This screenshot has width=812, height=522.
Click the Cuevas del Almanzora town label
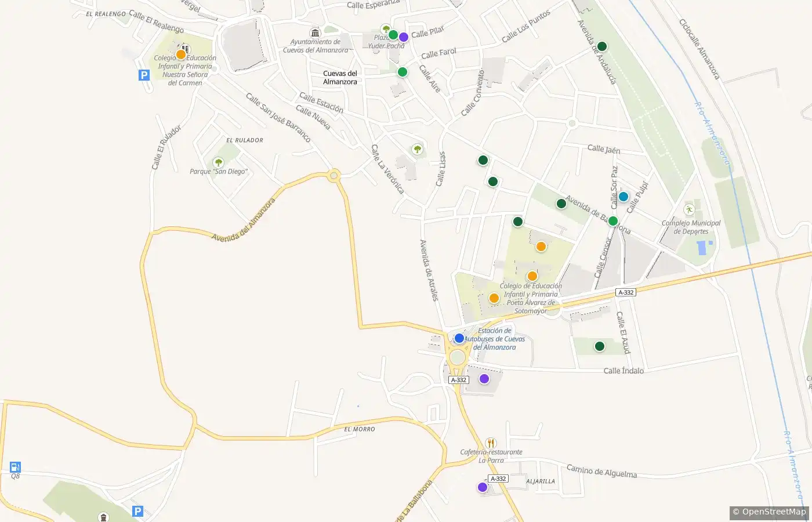coord(340,78)
